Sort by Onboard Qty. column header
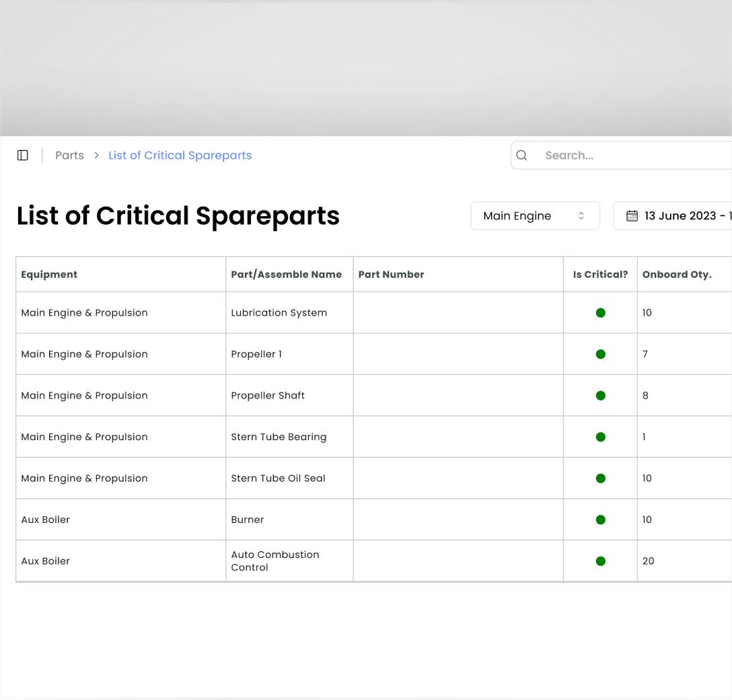Viewport: 732px width, 700px height. [676, 275]
